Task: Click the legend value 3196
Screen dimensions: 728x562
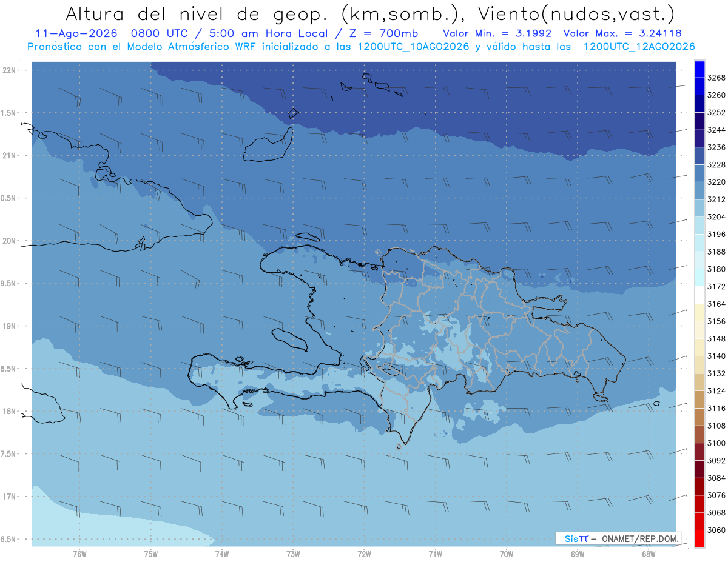Action: pyautogui.click(x=716, y=235)
